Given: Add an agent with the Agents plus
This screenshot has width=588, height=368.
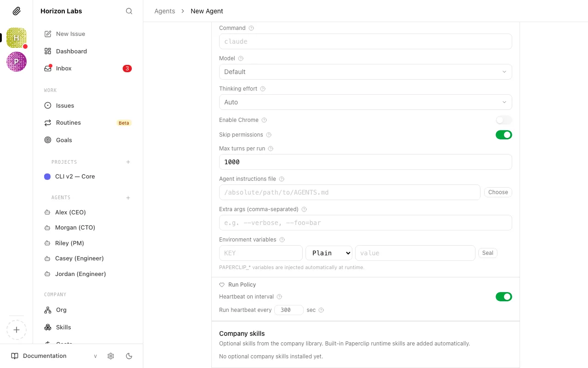Looking at the screenshot, I should [128, 198].
